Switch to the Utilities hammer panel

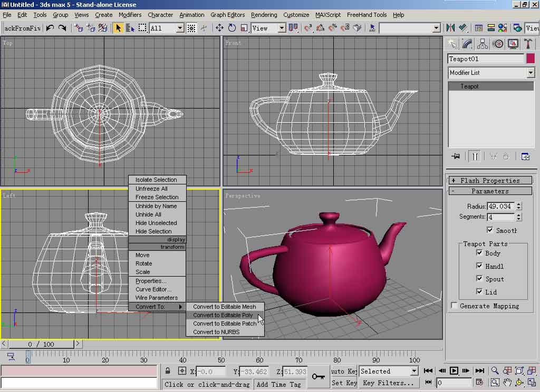click(527, 44)
